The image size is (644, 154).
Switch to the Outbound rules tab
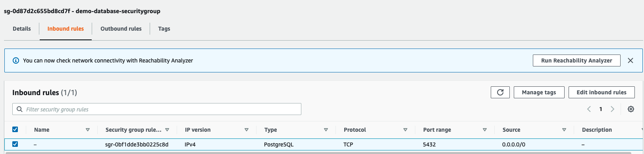(x=121, y=29)
